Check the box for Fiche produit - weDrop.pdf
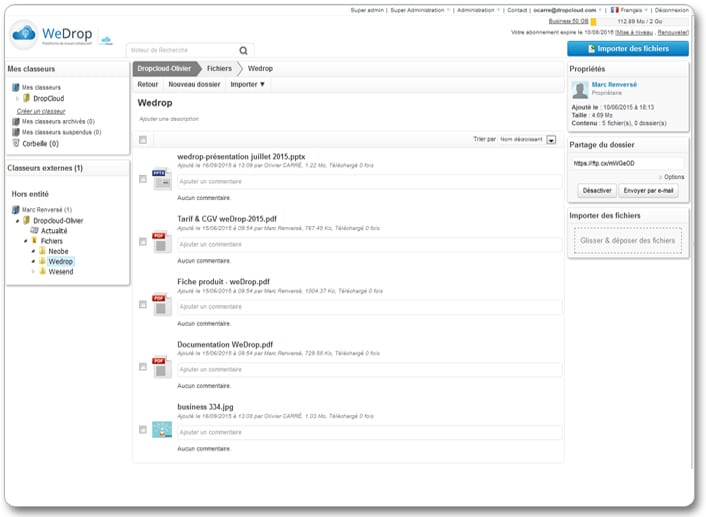This screenshot has height=517, width=706. [143, 304]
